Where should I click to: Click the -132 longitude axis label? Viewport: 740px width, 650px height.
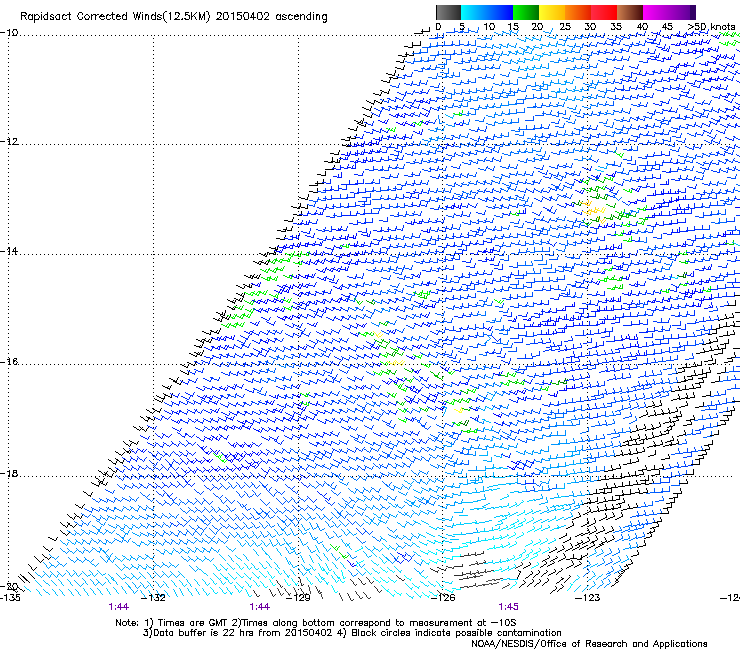click(155, 598)
